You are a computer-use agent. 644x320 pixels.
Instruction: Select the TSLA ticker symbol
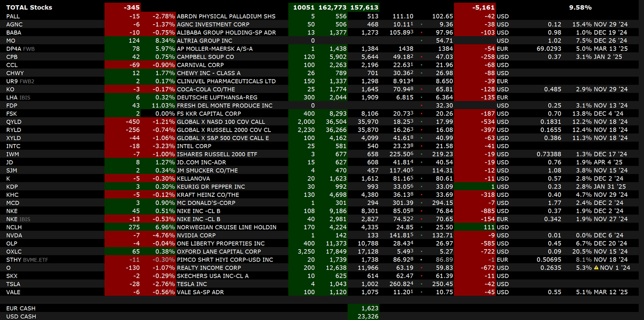point(13,284)
